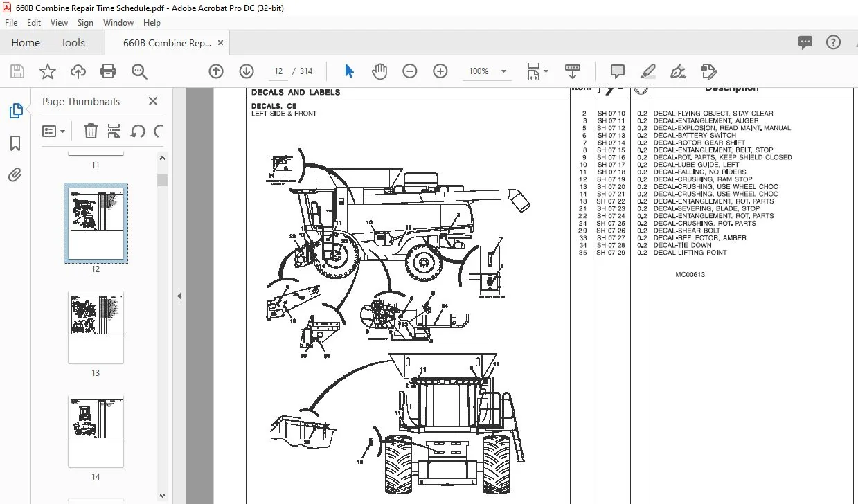The width and height of the screenshot is (858, 504).
Task: Select page 13 thumbnail
Action: click(x=96, y=327)
